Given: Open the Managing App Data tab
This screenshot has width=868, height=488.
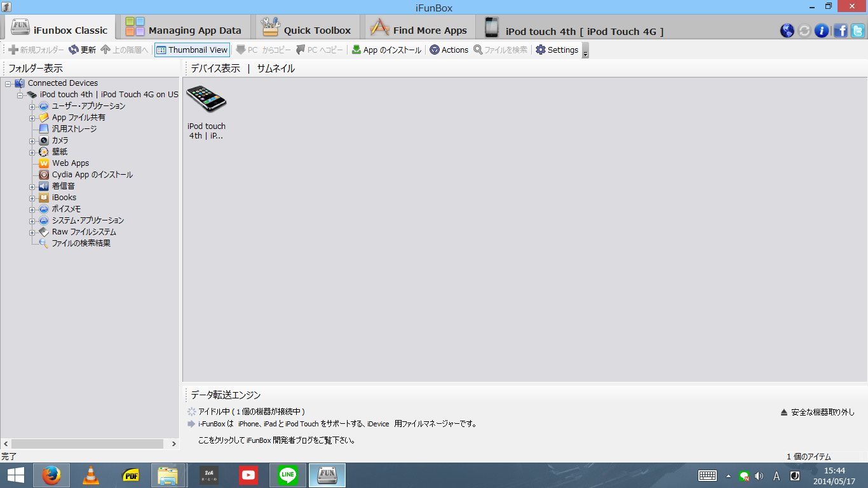Looking at the screenshot, I should (x=183, y=29).
